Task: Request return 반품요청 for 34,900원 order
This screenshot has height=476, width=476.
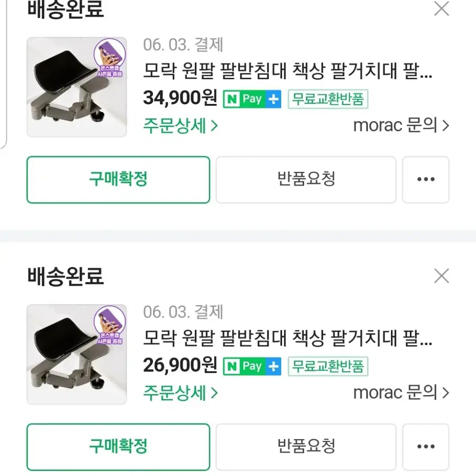Action: coord(306,180)
